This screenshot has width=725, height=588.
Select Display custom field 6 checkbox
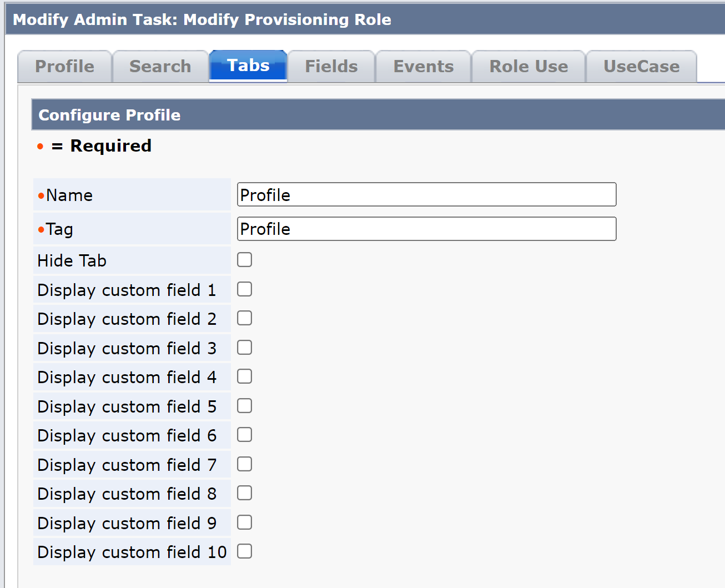tap(244, 435)
